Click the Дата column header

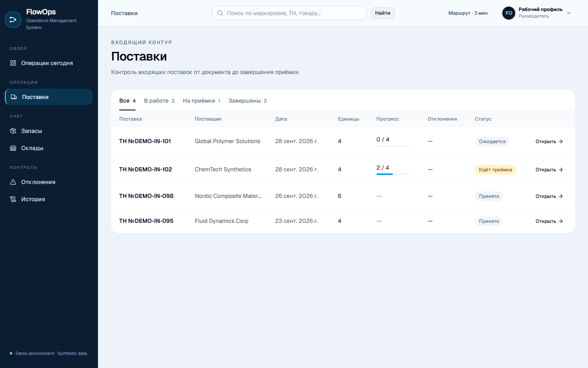[281, 119]
